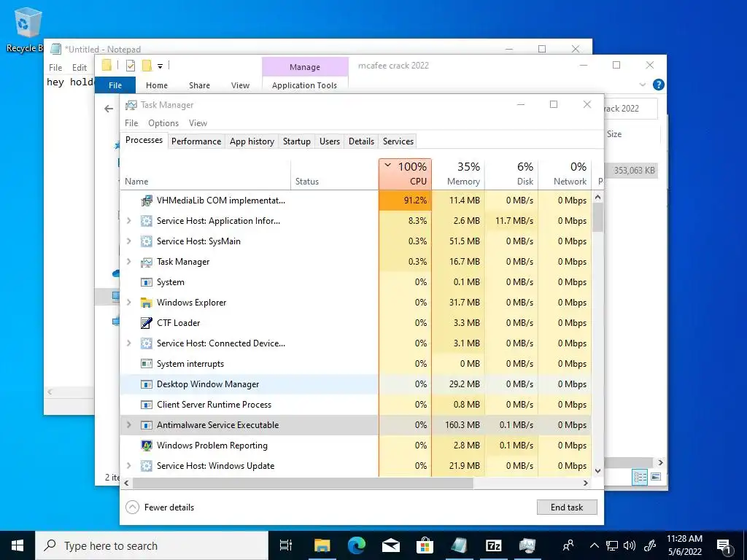Click the Service Host: Application Information gear icon
Viewport: 747px width, 560px height.
coord(146,221)
